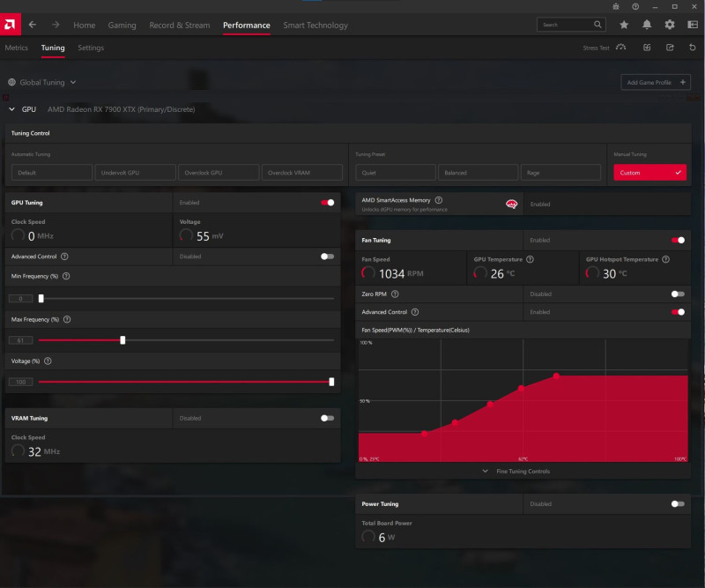
Task: Open help for Min Frequency (%)
Action: [x=66, y=276]
